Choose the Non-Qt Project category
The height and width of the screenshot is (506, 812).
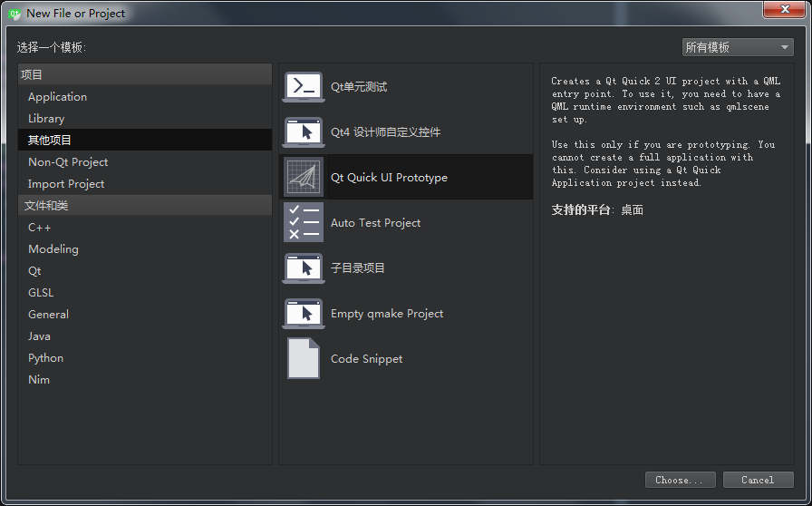click(x=68, y=162)
